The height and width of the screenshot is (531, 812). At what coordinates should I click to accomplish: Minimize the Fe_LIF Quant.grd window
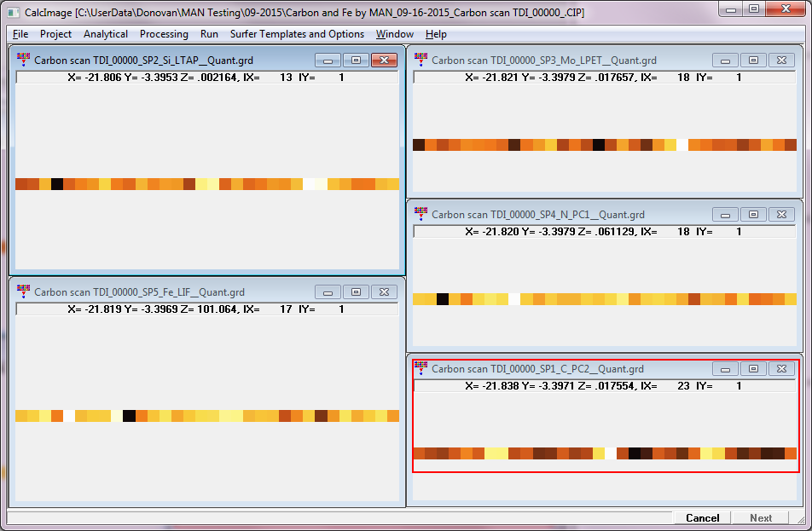point(328,292)
